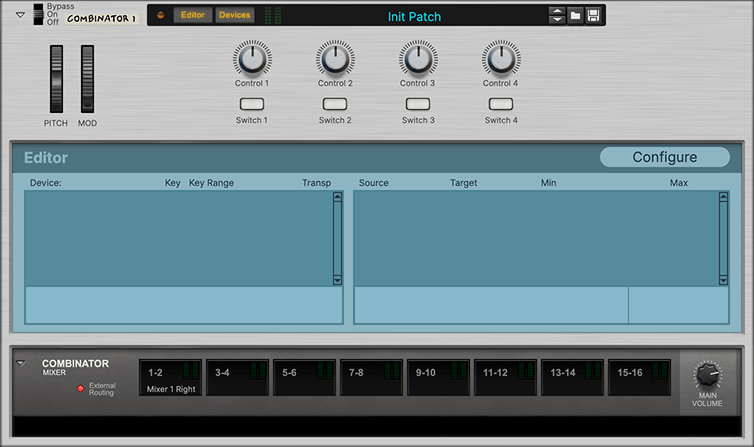Click the Transp column header
Viewport: 754px width, 447px height.
coord(316,183)
